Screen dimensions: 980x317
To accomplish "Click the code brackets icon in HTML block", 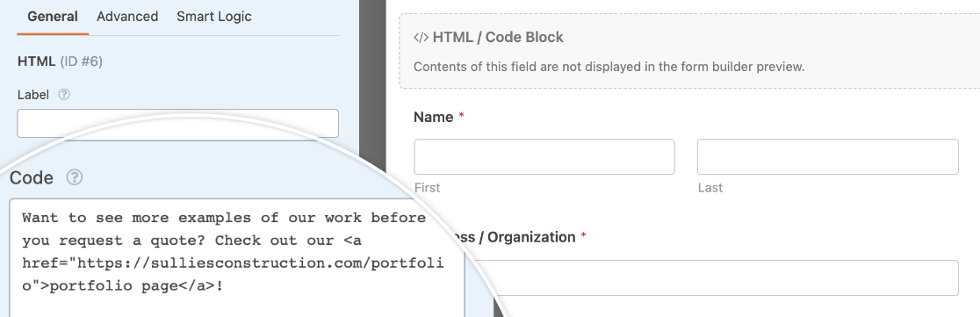I will 421,38.
